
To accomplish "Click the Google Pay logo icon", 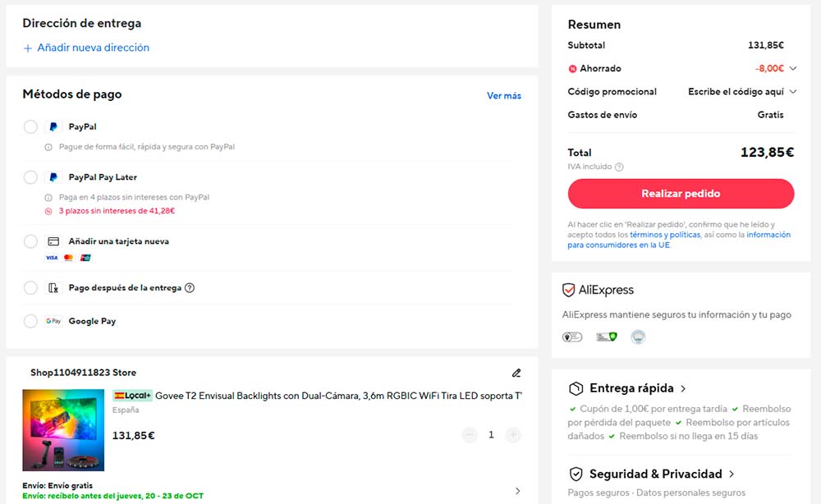I will [53, 322].
